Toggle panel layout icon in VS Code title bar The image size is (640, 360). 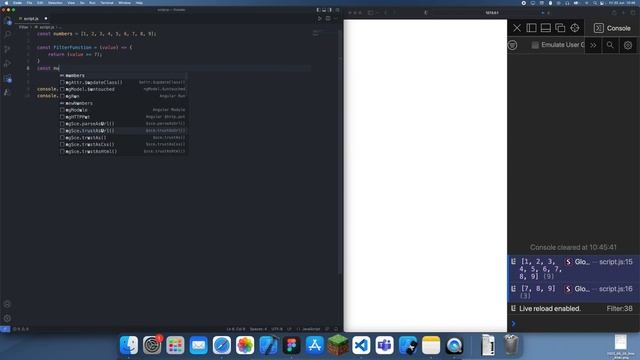coord(324,10)
